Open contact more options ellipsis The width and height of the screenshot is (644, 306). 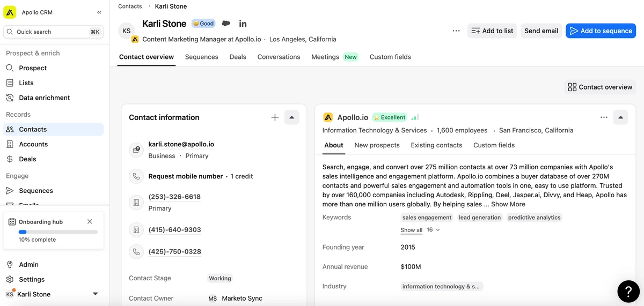(x=456, y=31)
